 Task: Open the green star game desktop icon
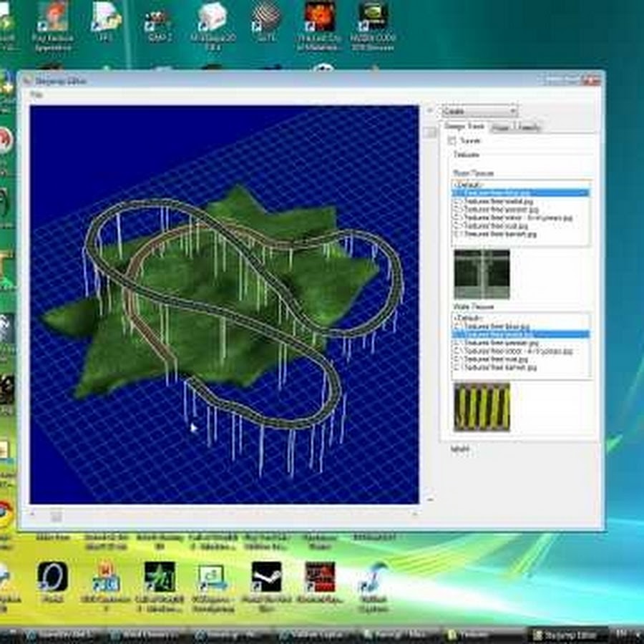coord(160,576)
